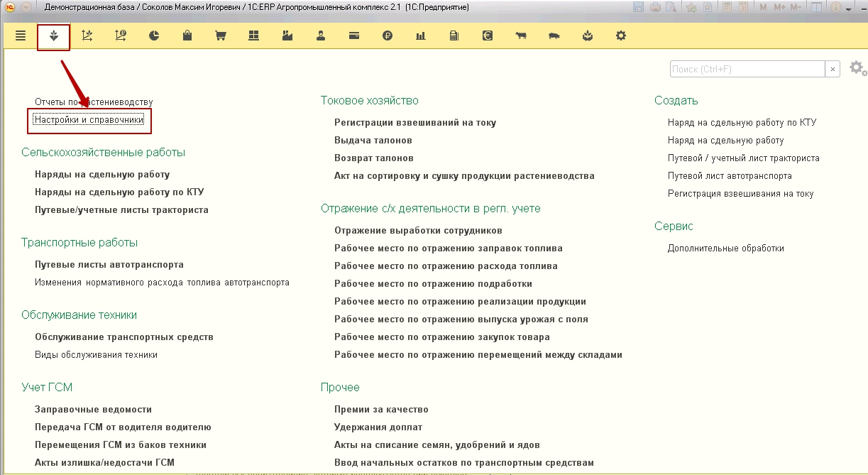Open the administration gear section
Screen dimensions: 868x475
click(621, 36)
